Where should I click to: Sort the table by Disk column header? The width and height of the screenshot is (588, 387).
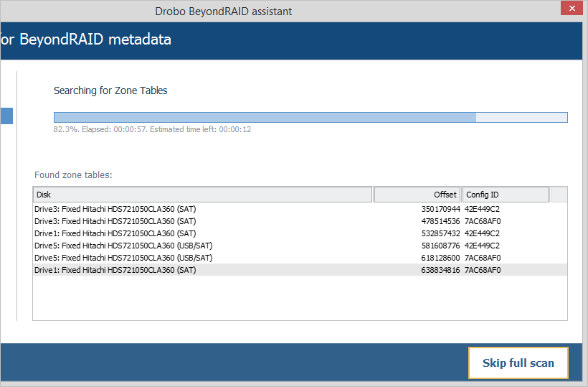pos(203,195)
